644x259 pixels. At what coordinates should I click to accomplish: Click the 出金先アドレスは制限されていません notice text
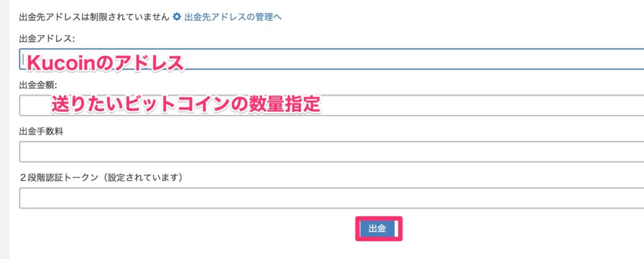(94, 16)
